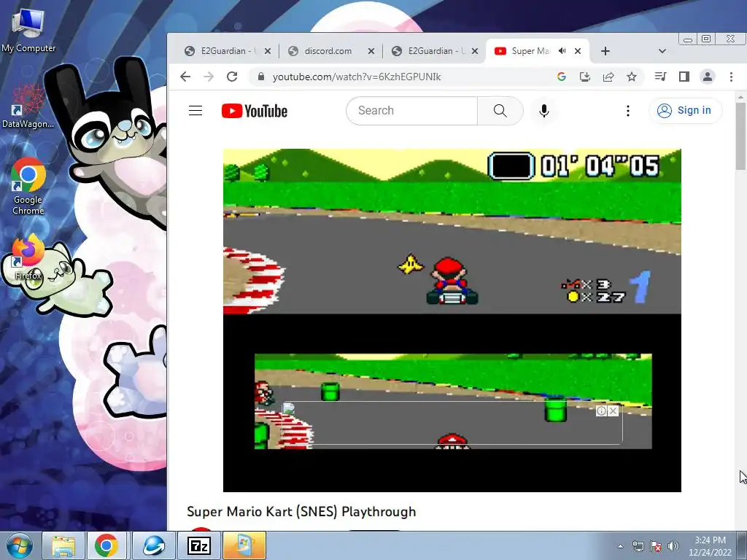Go back with the browser back arrow
Viewport: 747px width, 560px height.
(x=185, y=77)
